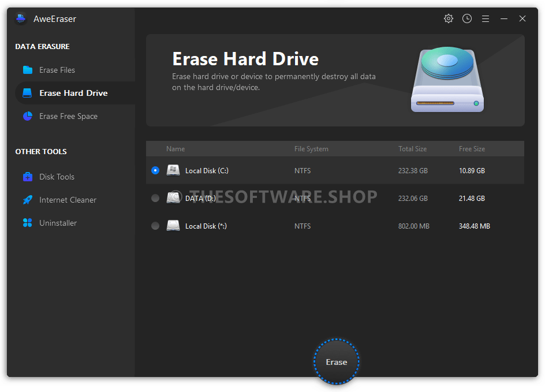The height and width of the screenshot is (392, 545).
Task: Click the Disk Tools toolbox icon
Action: tap(28, 177)
